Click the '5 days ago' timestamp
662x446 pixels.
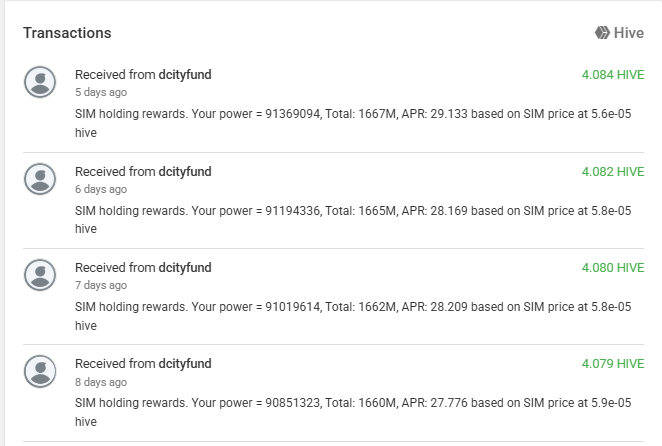click(x=101, y=93)
